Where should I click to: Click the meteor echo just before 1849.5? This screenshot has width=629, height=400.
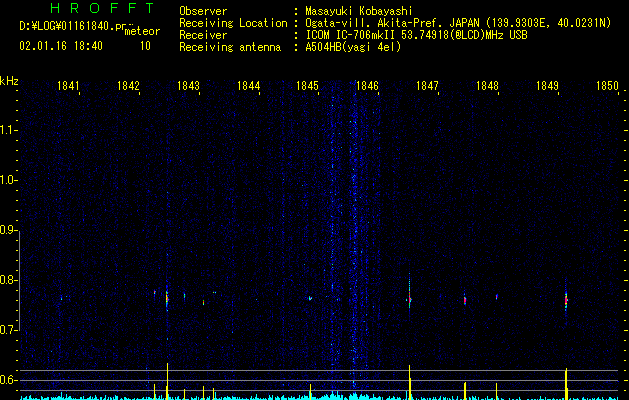(566, 300)
